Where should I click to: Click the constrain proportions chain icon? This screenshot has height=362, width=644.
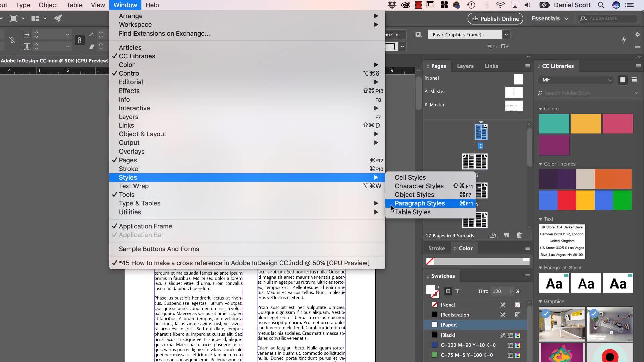click(79, 40)
